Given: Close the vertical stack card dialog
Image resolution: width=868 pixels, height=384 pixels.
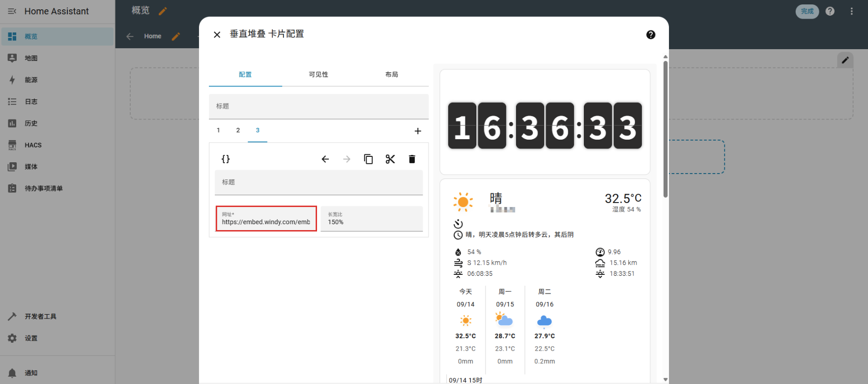Looking at the screenshot, I should click(217, 34).
